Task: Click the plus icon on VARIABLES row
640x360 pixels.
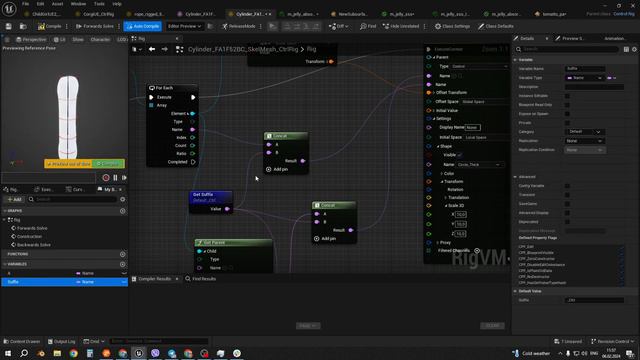Action: tap(122, 264)
